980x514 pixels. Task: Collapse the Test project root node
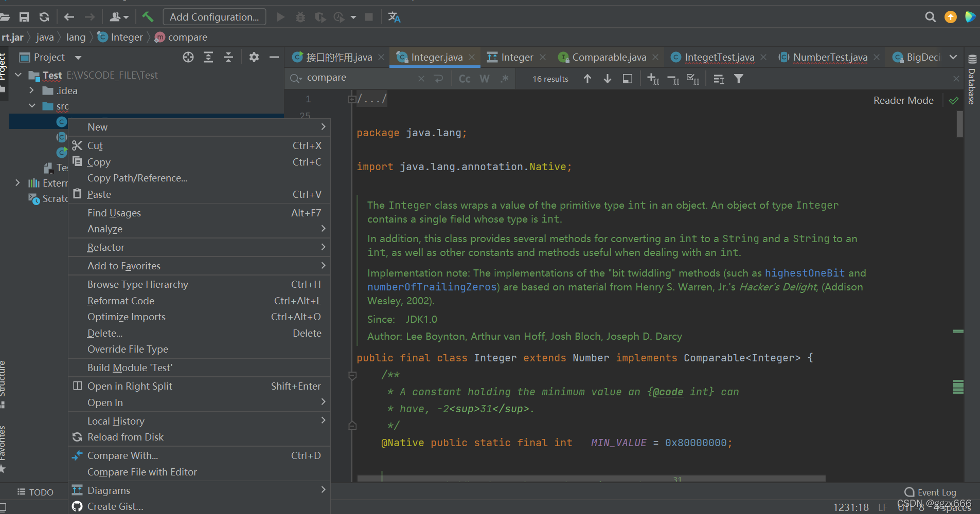click(x=19, y=75)
